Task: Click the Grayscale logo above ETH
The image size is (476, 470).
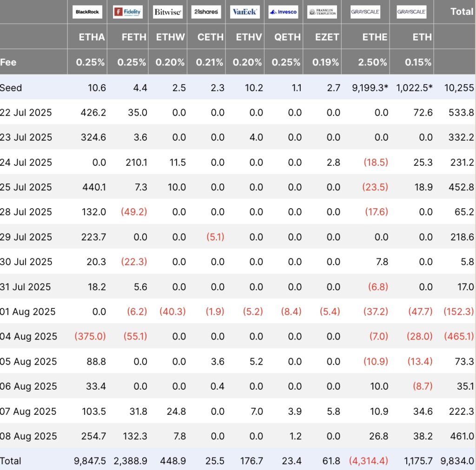Action: click(x=411, y=12)
